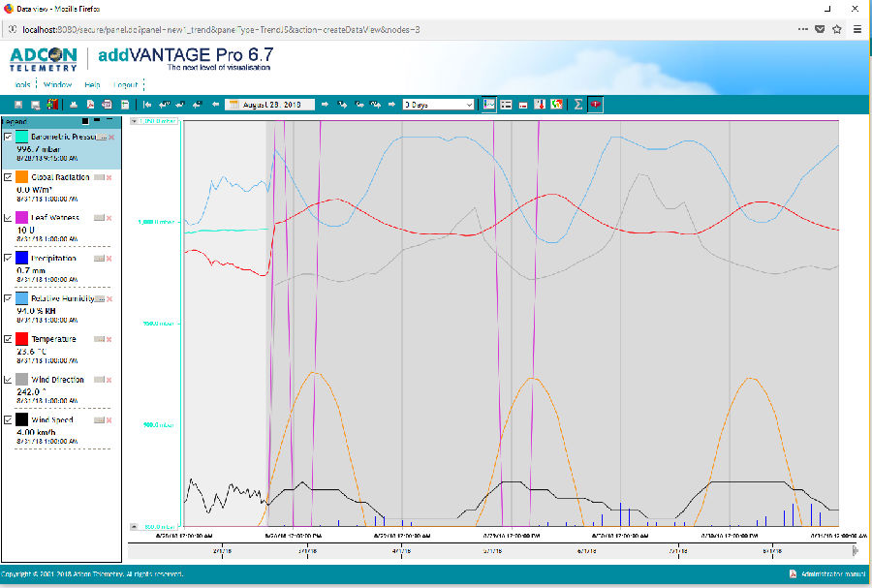
Task: Click the Sigma statistics icon in toolbar
Action: [577, 104]
